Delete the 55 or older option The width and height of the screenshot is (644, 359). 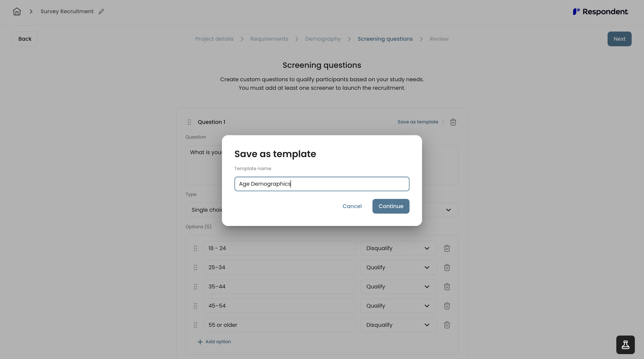pyautogui.click(x=447, y=325)
